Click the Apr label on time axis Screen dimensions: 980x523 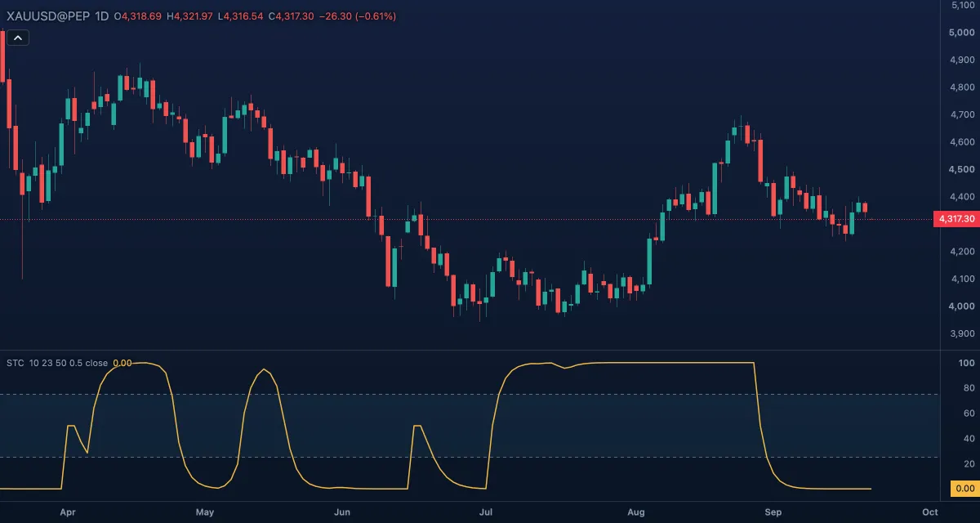pos(68,512)
